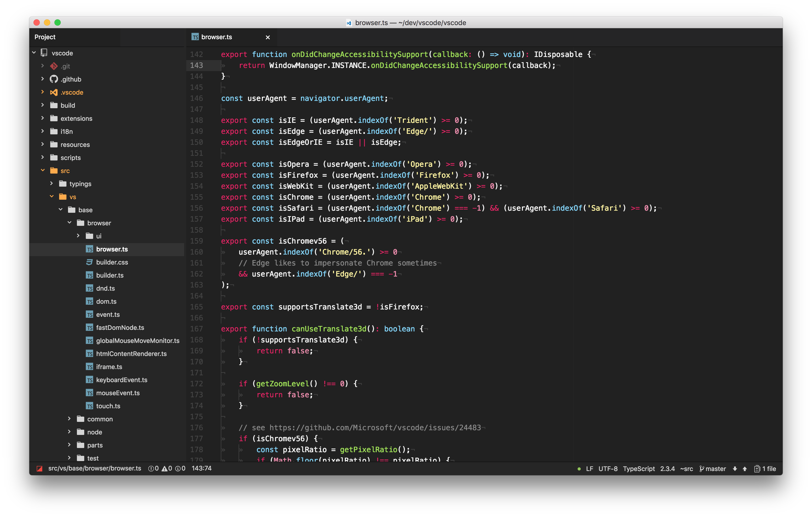
Task: Open builder.css in the tree
Action: click(x=112, y=262)
